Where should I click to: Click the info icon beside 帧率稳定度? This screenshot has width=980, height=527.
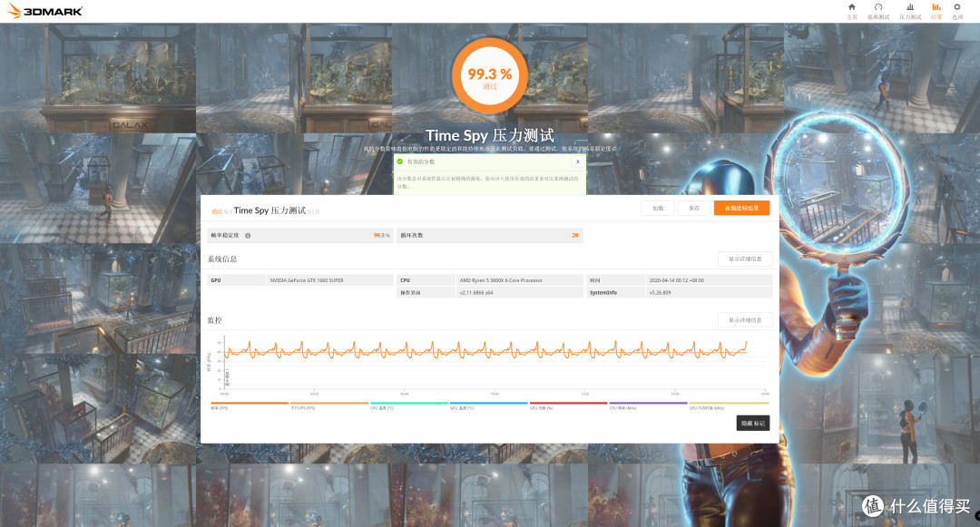click(248, 236)
